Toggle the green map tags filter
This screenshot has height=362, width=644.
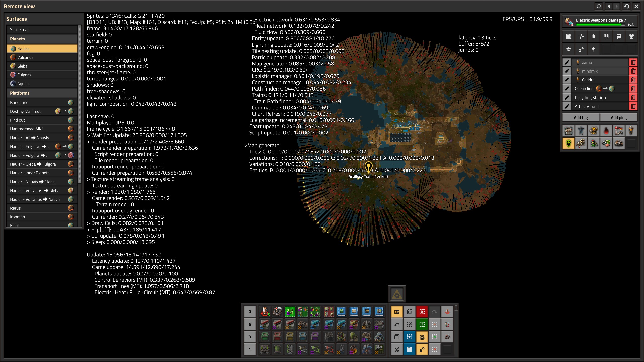coord(569,143)
